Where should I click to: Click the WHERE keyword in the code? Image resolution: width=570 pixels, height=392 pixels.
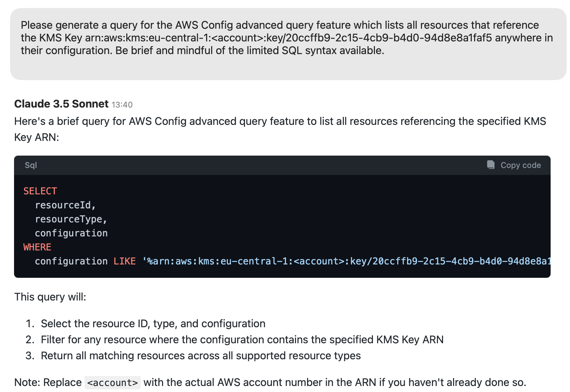[x=37, y=247]
